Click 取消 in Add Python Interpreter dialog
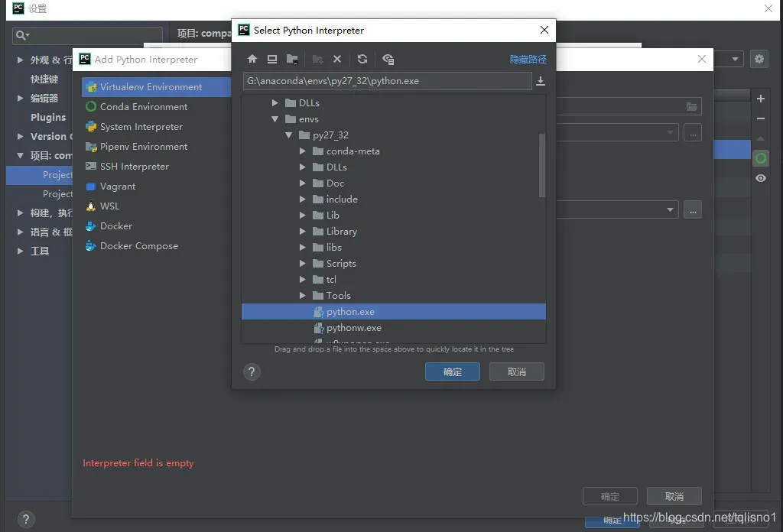This screenshot has height=532, width=783. click(674, 497)
